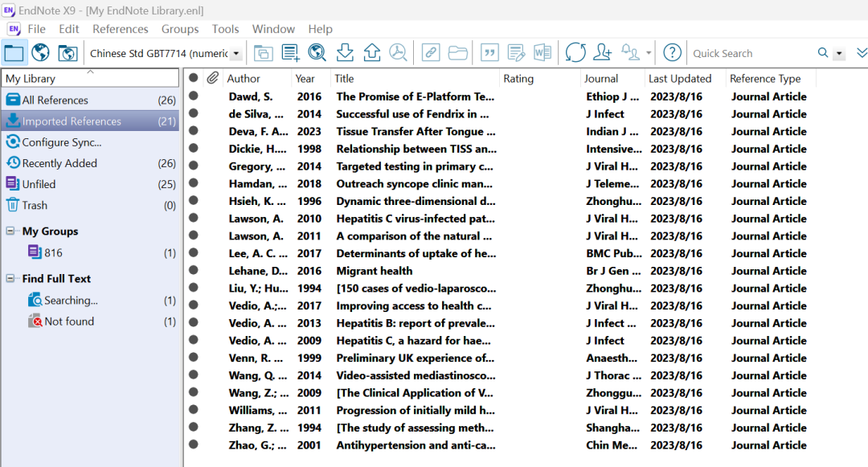Viewport: 868px width, 467px height.
Task: Open the Activity Feed dropdown arrow
Action: coord(649,54)
